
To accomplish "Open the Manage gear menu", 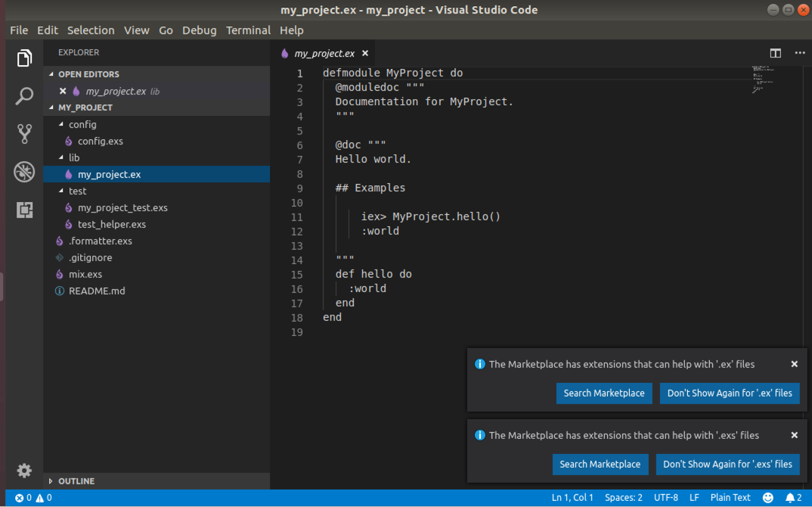I will coord(24,470).
